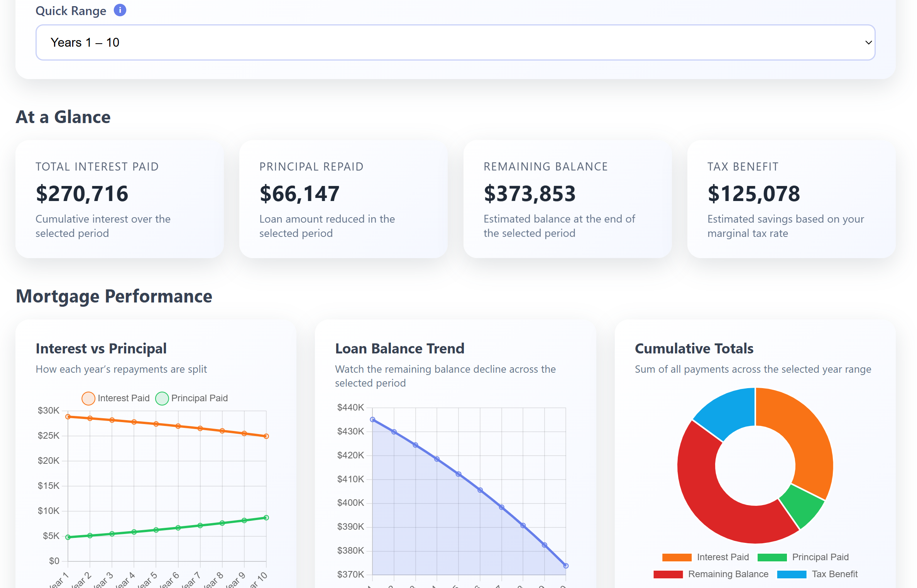The image size is (917, 588).
Task: Click the Interest Paid legend circle icon
Action: [88, 398]
